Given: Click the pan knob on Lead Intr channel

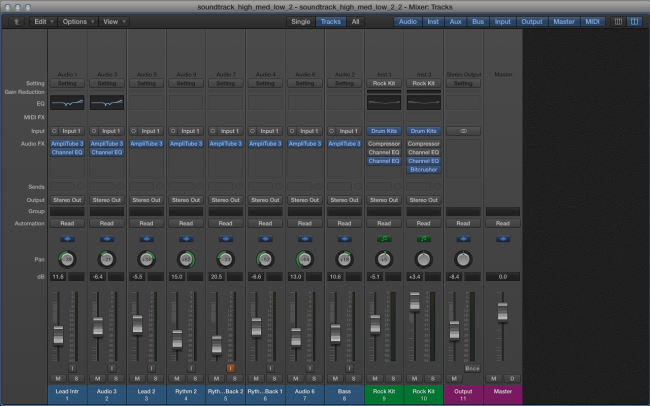Looking at the screenshot, I should (68, 260).
